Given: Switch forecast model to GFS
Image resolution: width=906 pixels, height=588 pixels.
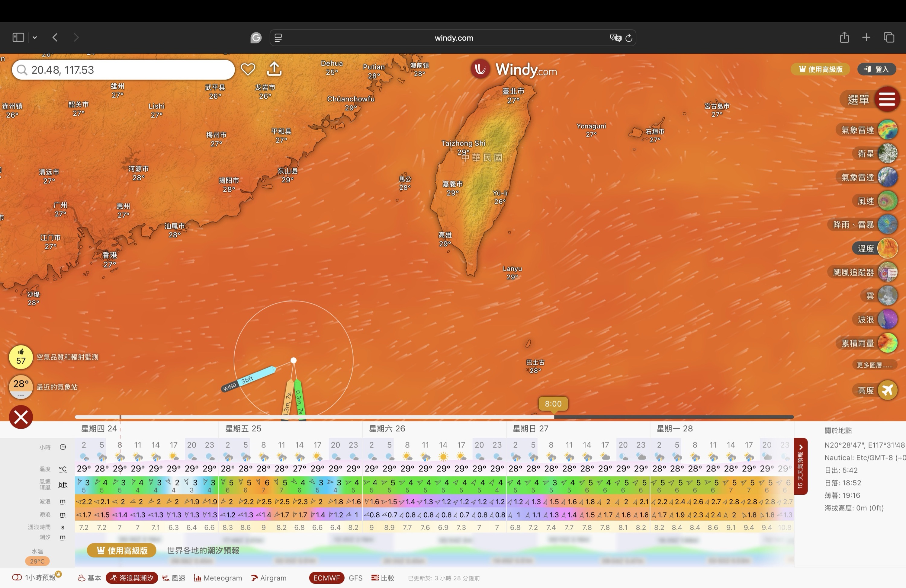Looking at the screenshot, I should point(355,578).
